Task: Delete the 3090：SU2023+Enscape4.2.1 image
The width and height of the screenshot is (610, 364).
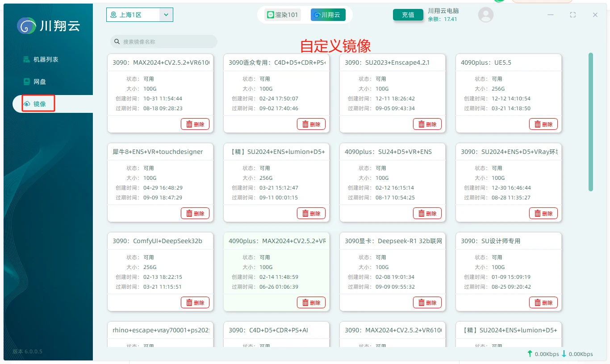Action: coord(427,124)
